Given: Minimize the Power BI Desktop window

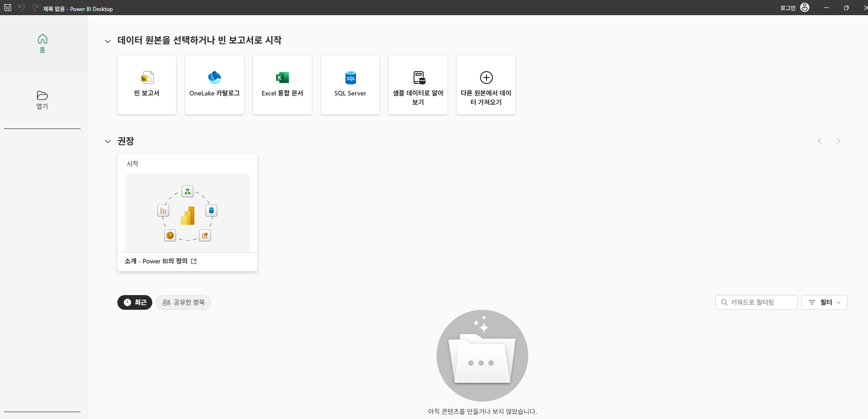Looking at the screenshot, I should (x=826, y=8).
